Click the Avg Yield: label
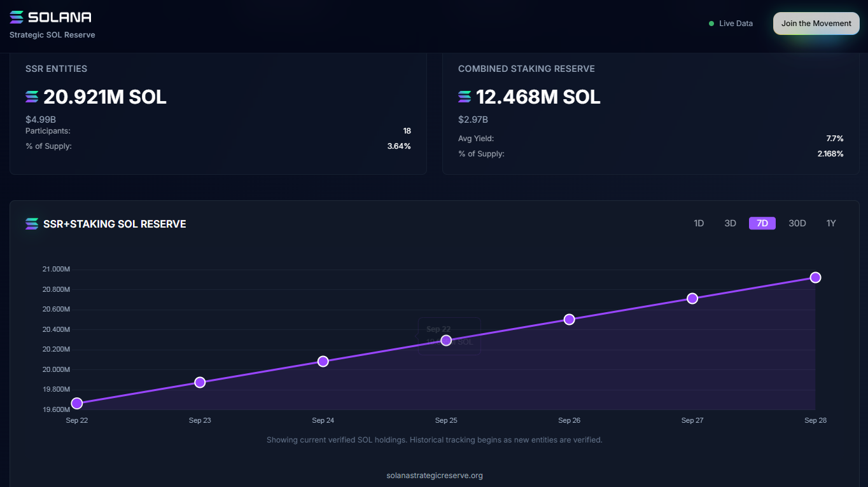 pos(476,139)
